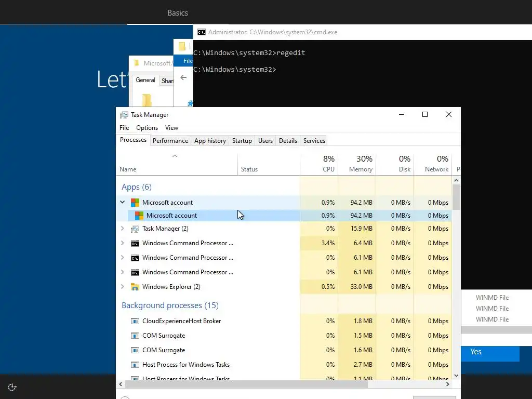Click the left arrow of the horizontal scrollbar

(x=121, y=384)
